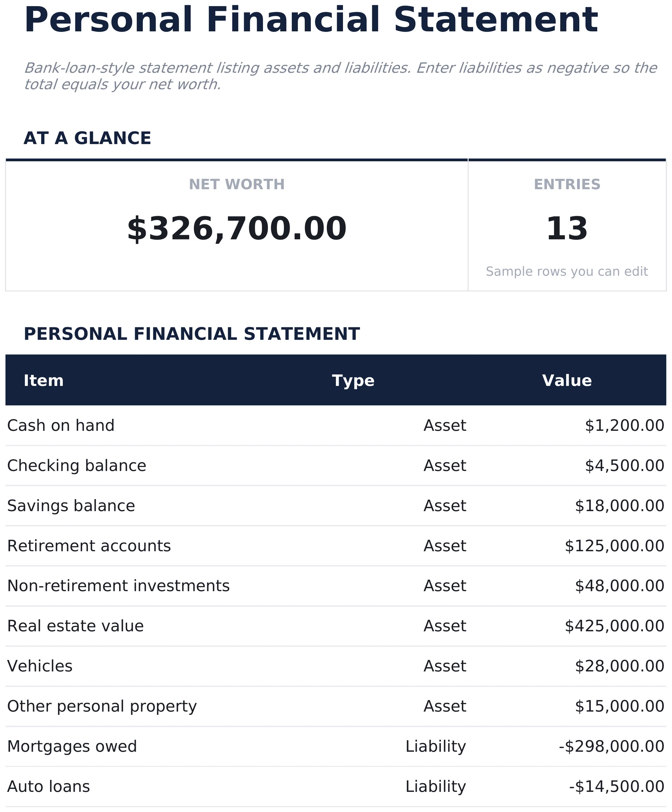The image size is (672, 812).
Task: Select the Mortgages owed Liability type cell
Action: tap(435, 747)
